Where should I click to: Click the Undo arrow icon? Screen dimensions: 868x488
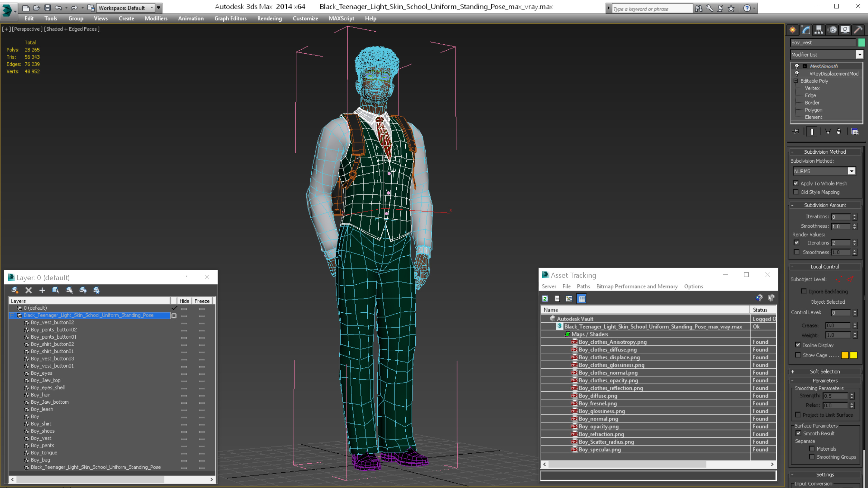click(58, 8)
